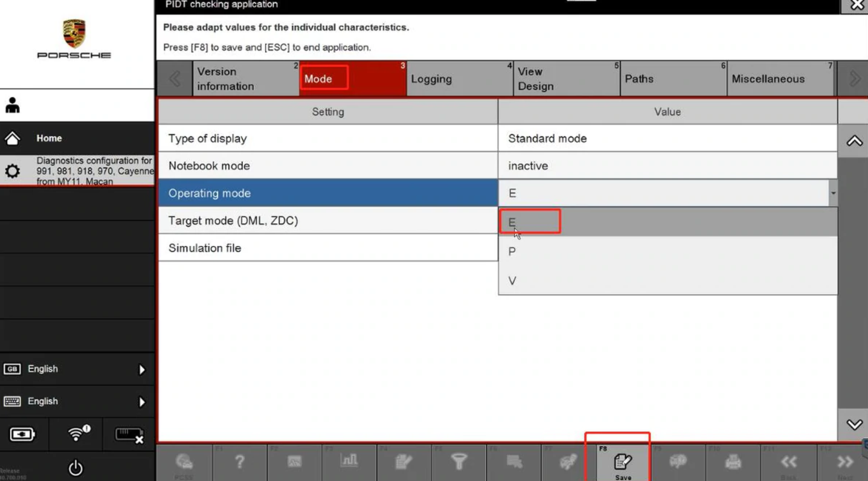Viewport: 868px width, 481px height.
Task: Click the disconnected VCI device icon
Action: click(129, 435)
